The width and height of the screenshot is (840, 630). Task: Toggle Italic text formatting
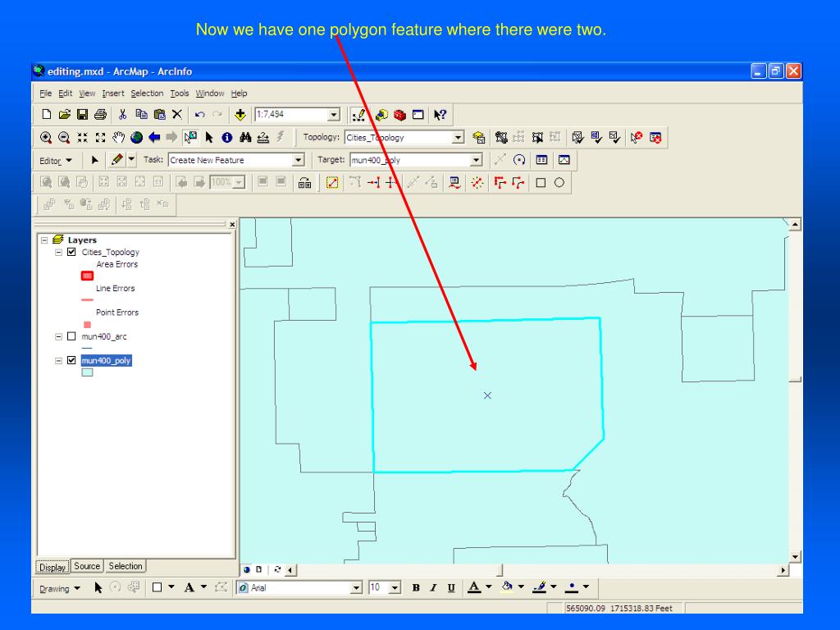(x=433, y=587)
